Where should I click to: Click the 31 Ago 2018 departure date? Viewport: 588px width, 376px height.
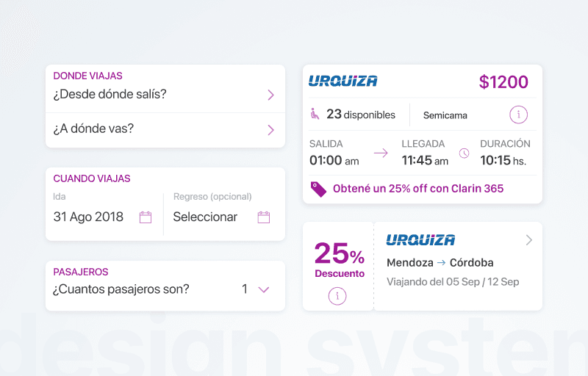coord(88,217)
